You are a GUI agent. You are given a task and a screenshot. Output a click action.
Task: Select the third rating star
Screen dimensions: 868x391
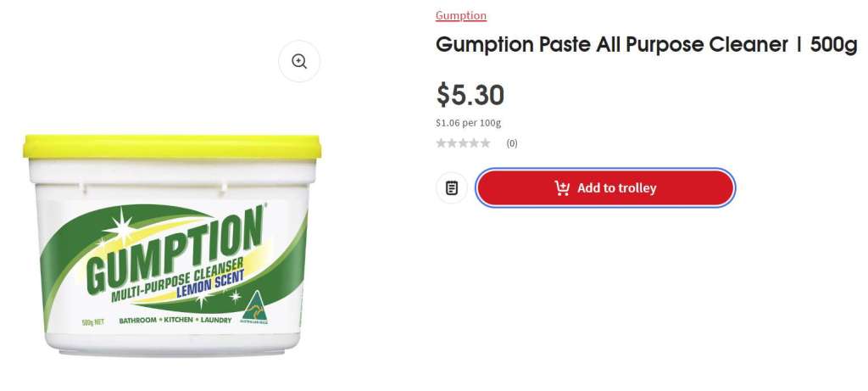(x=463, y=143)
